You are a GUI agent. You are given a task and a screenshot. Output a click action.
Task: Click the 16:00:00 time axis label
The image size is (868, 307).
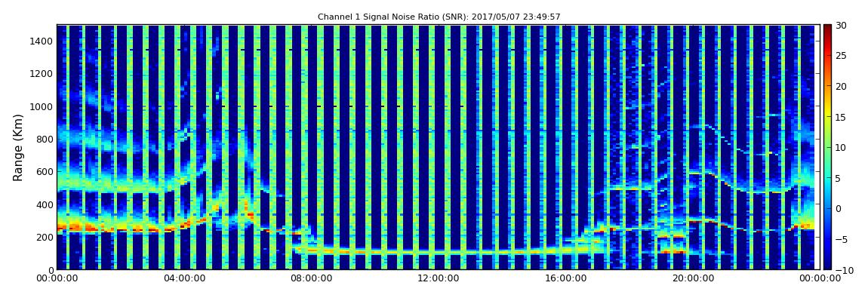[x=565, y=279]
